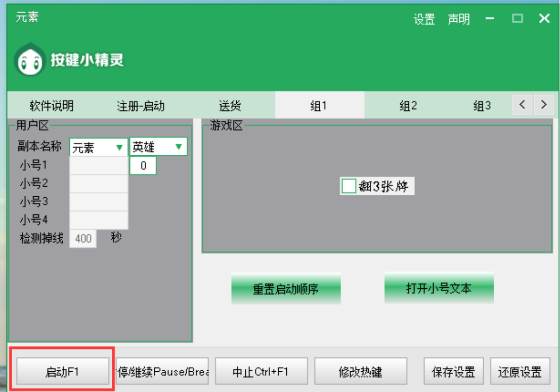This screenshot has height=392, width=560.
Task: Open the 送货 tab
Action: click(x=230, y=106)
